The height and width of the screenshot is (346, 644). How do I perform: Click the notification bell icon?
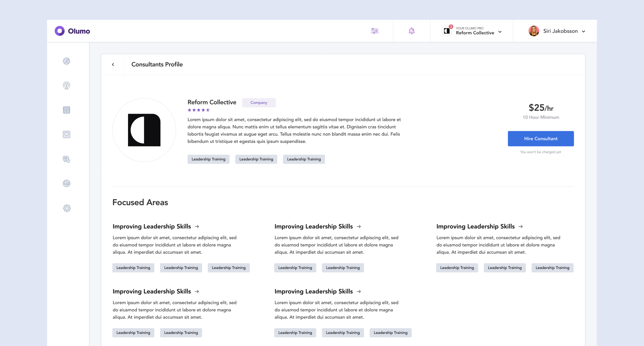[412, 31]
